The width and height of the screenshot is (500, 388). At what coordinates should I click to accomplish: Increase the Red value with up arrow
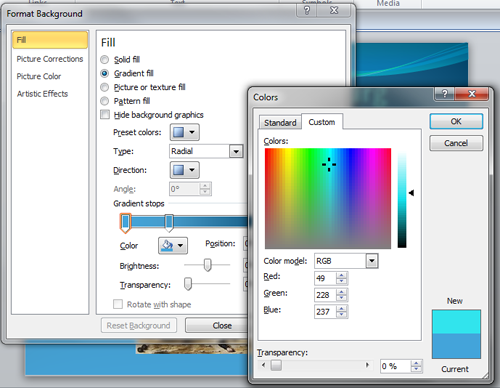(342, 275)
